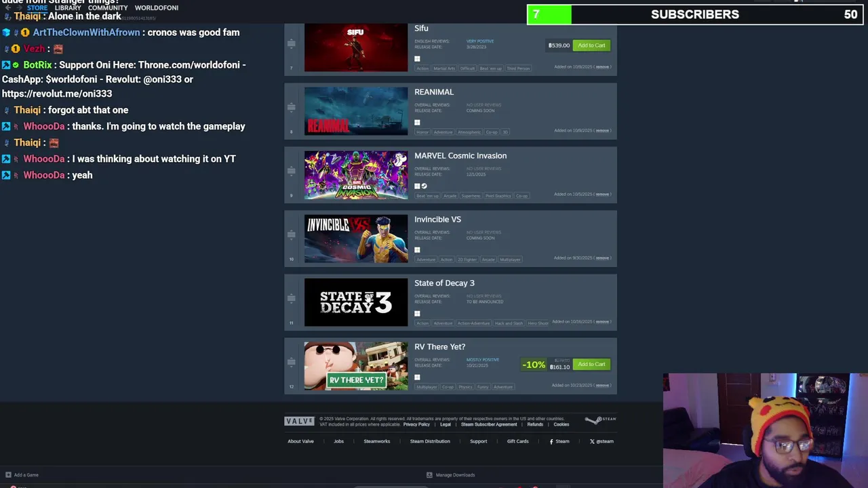Open Gift Cards footer link
The image size is (868, 488).
pyautogui.click(x=517, y=441)
